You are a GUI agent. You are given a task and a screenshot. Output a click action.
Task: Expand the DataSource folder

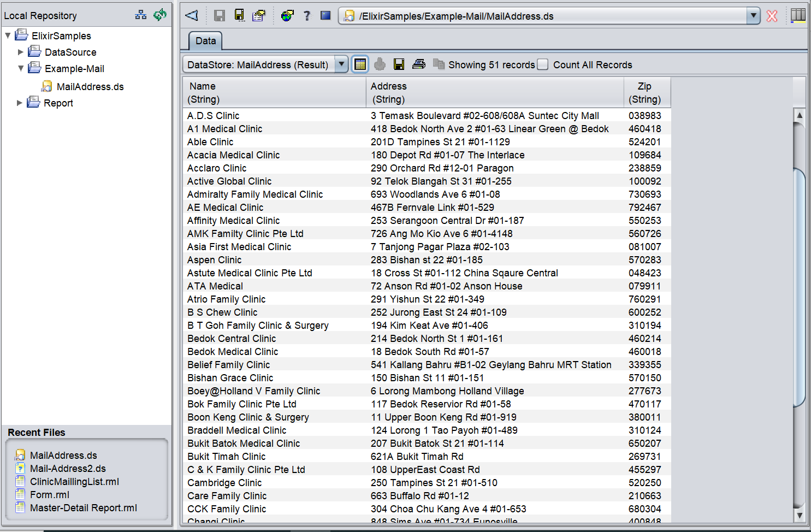point(21,52)
